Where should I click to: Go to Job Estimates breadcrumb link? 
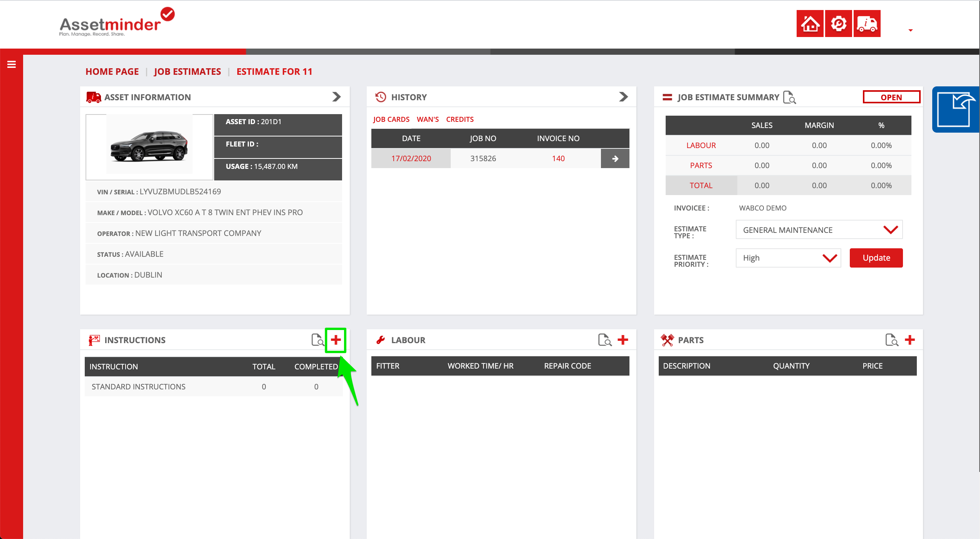tap(187, 72)
